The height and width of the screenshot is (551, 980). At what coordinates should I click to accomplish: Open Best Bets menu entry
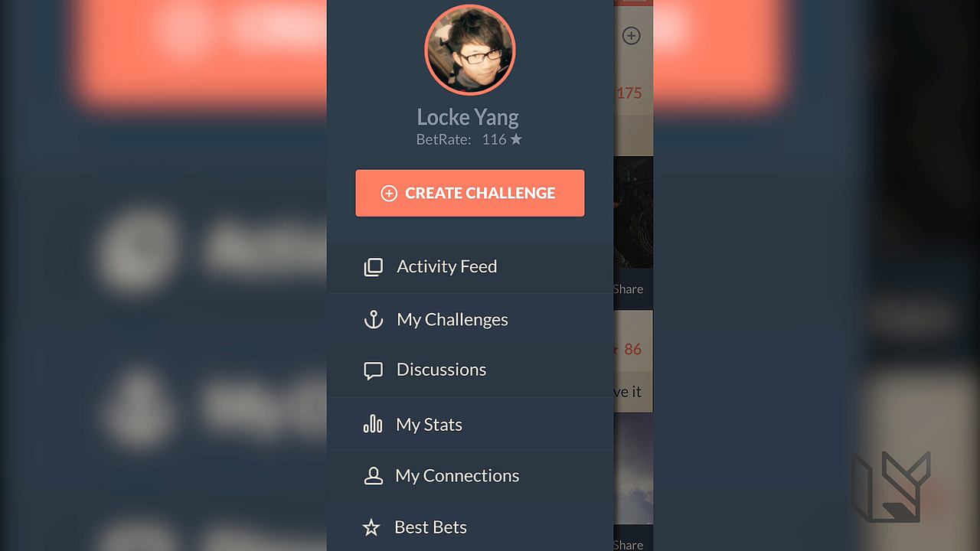point(470,527)
